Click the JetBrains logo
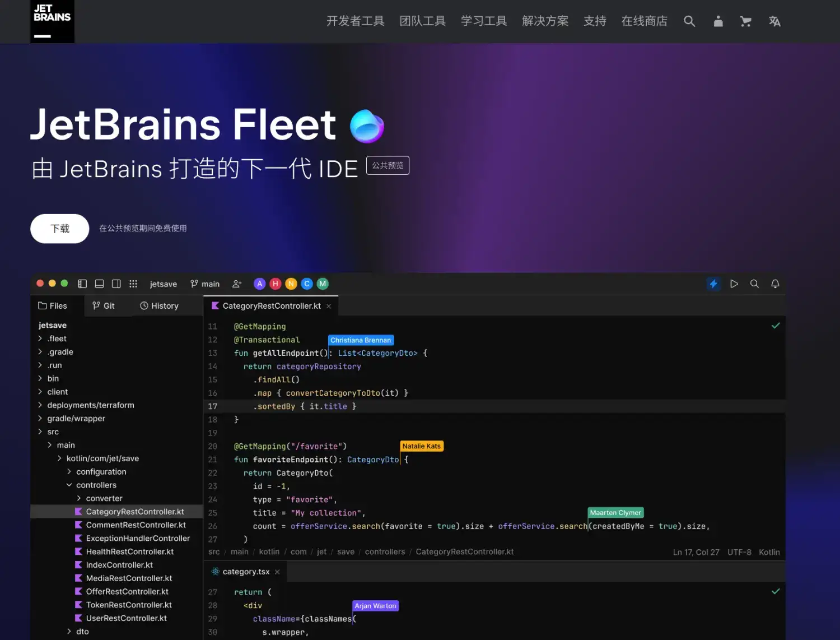Viewport: 840px width, 640px height. click(52, 21)
